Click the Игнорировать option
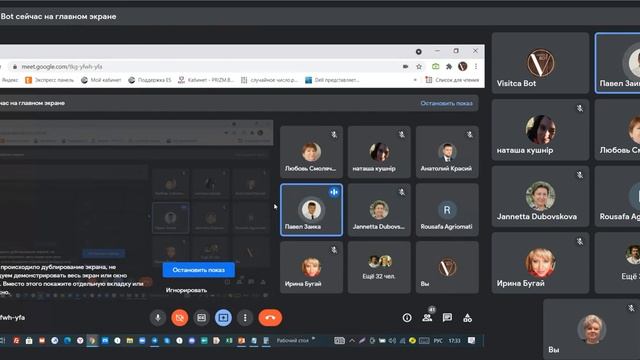 (x=186, y=290)
